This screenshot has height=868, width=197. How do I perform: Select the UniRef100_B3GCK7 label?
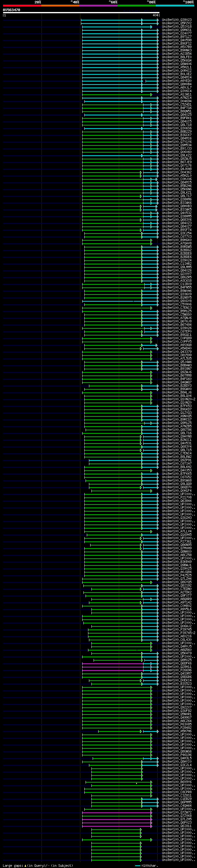[x=177, y=135]
